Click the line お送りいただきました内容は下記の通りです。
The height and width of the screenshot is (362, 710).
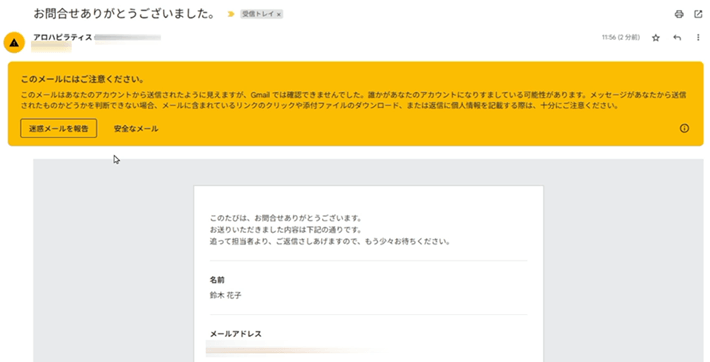coord(286,230)
